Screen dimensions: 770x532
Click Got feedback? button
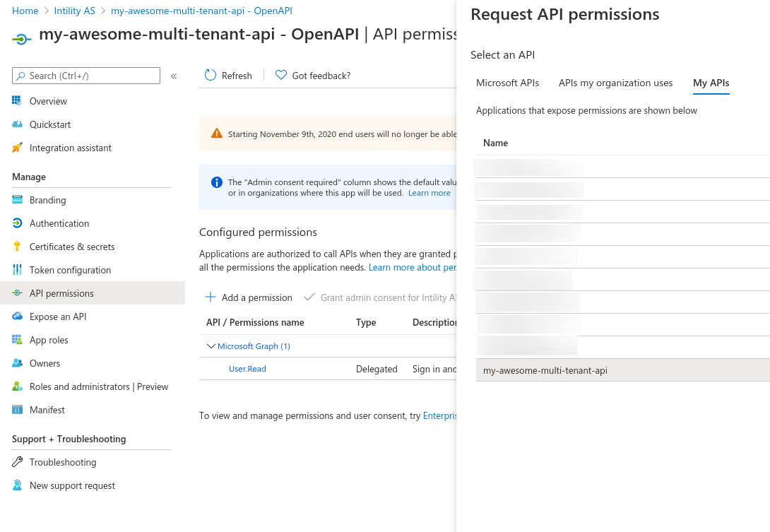coord(313,76)
